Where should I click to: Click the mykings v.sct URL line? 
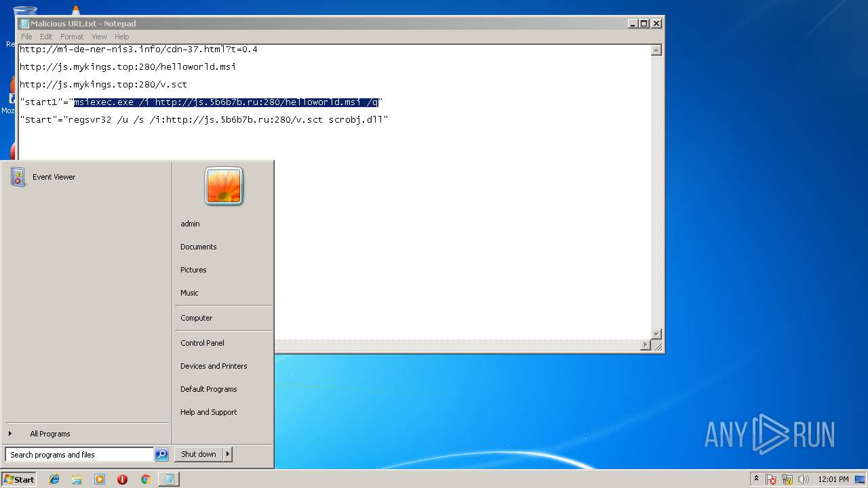coord(103,85)
